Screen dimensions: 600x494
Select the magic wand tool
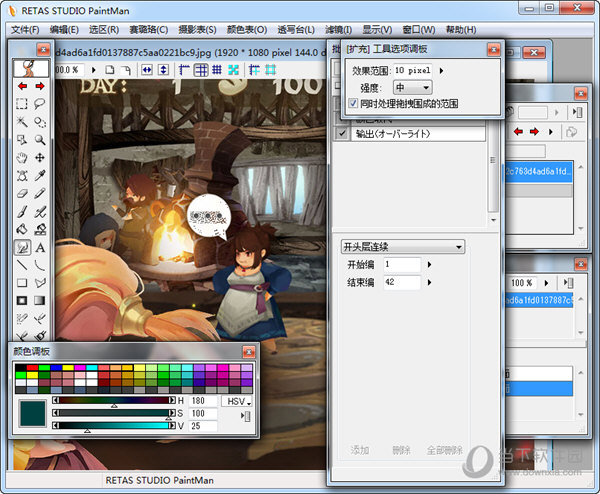point(22,122)
